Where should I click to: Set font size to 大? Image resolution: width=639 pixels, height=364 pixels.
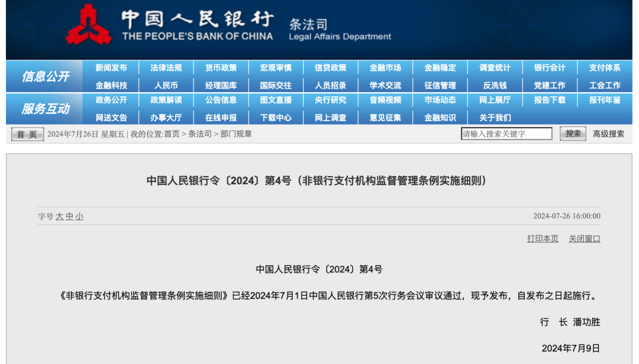point(60,217)
